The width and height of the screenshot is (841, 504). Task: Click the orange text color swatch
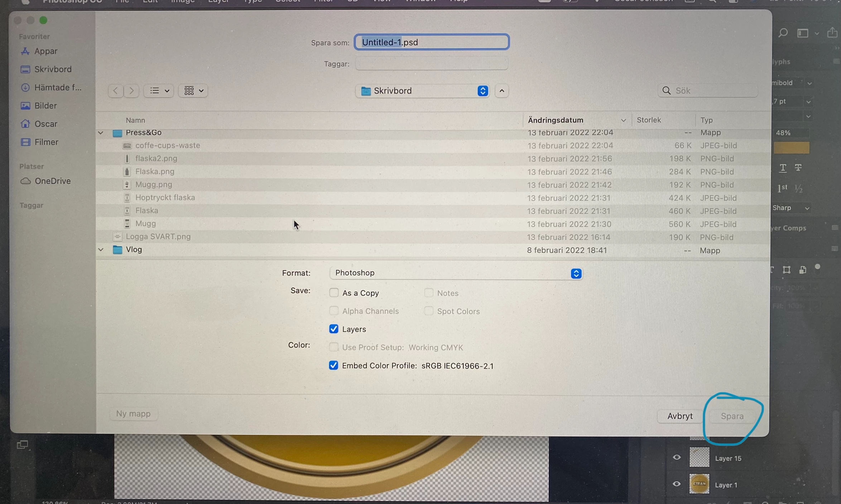pyautogui.click(x=791, y=147)
